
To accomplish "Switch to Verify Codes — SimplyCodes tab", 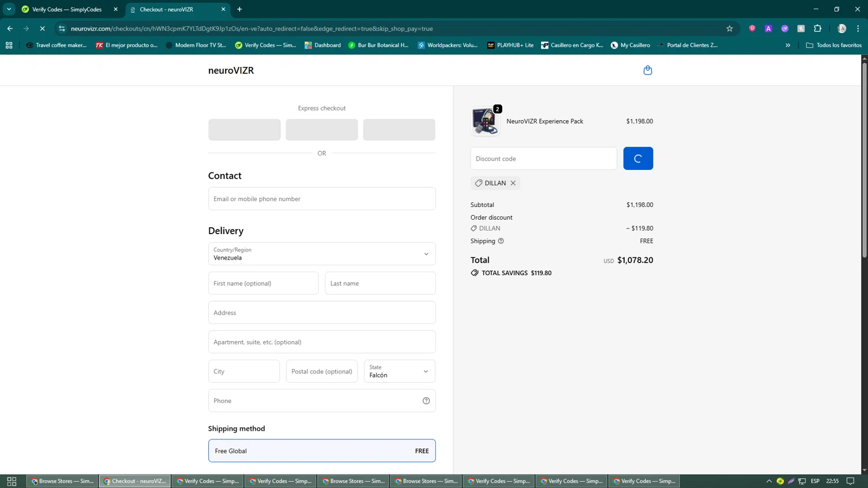I will 67,9.
